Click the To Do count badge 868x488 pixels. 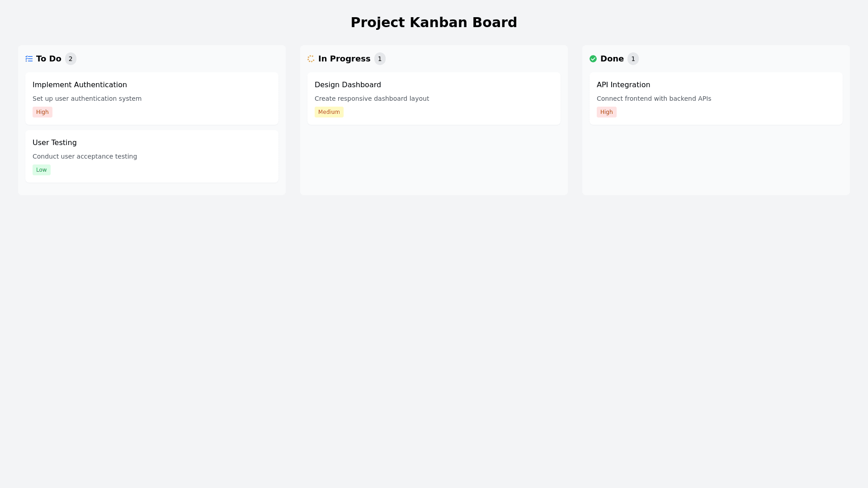click(x=71, y=59)
